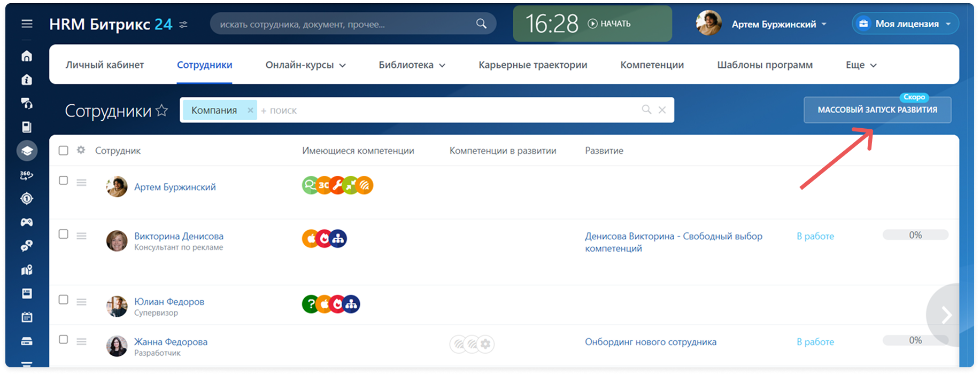The width and height of the screenshot is (980, 375).
Task: Click the filter search magnifier icon
Action: [646, 110]
